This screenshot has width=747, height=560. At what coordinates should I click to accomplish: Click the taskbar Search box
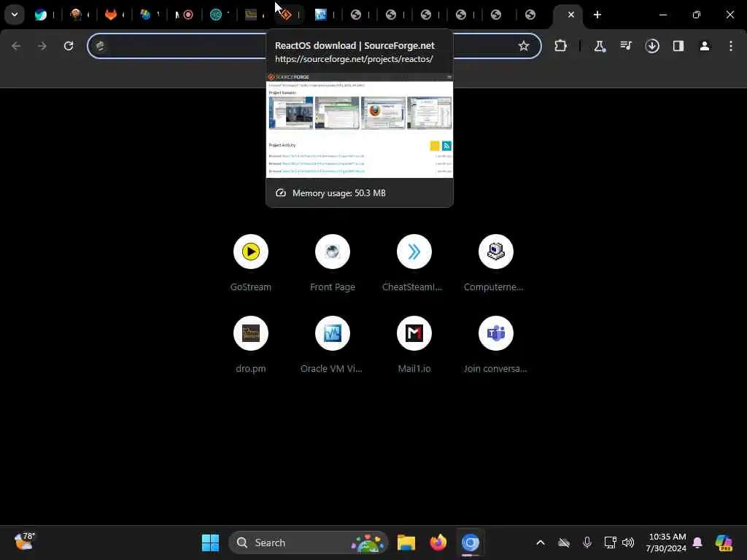[309, 542]
